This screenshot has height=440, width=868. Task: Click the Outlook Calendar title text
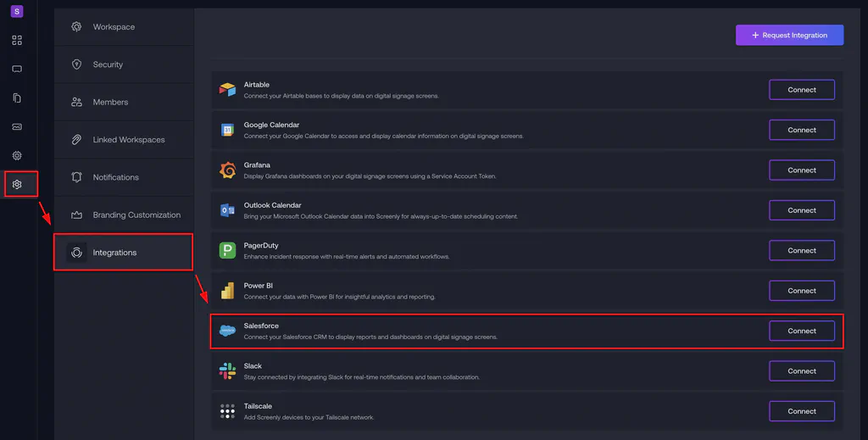(x=272, y=205)
